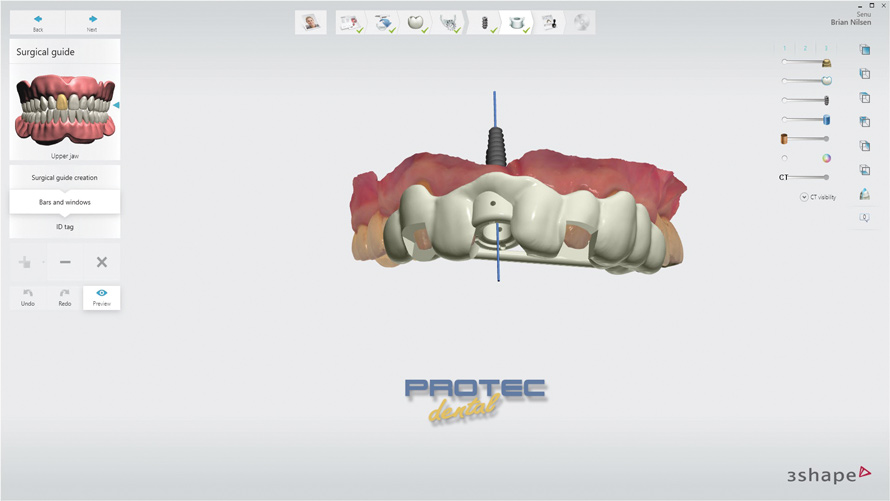Select the surgical guide workflow step
Image resolution: width=890 pixels, height=501 pixels.
[517, 22]
